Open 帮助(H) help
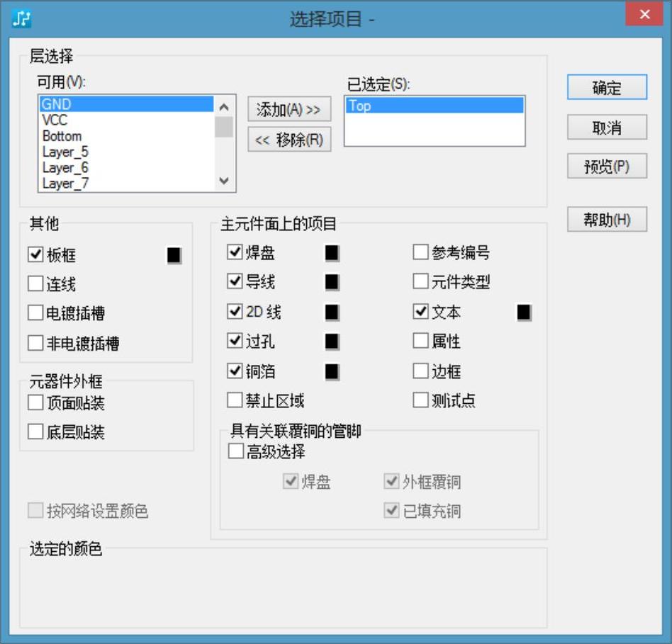The width and height of the screenshot is (672, 644). [x=607, y=220]
